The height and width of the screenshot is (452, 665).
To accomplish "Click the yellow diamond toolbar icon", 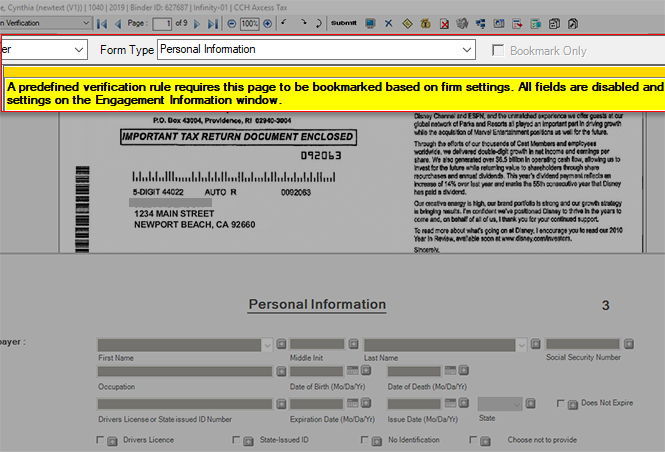I will 407,24.
